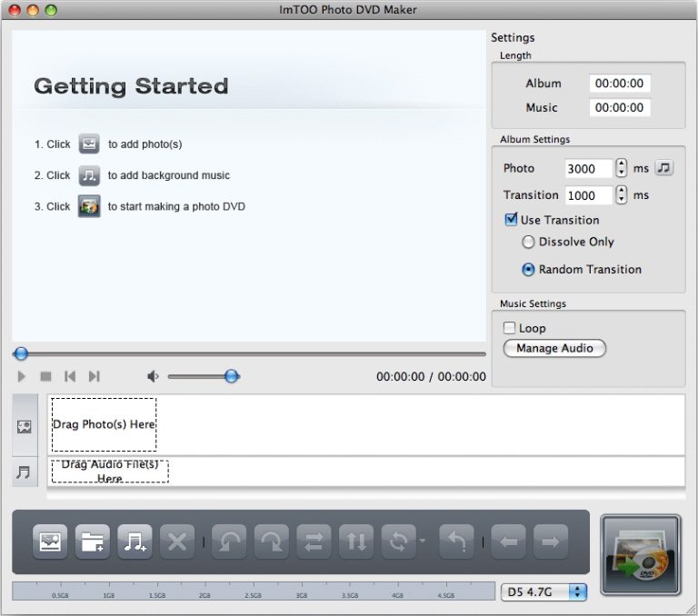The height and width of the screenshot is (616, 698).
Task: Uncheck the Use Transition checkbox
Action: tap(511, 220)
